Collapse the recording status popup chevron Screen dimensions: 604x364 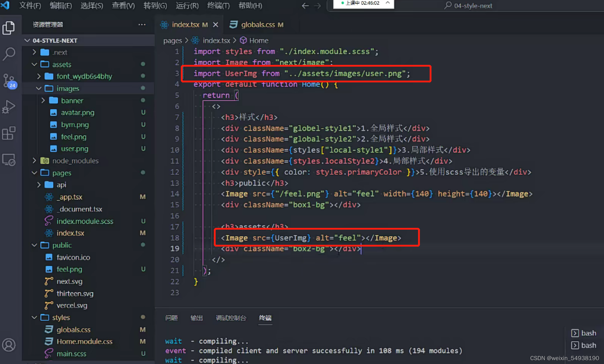[x=388, y=3]
